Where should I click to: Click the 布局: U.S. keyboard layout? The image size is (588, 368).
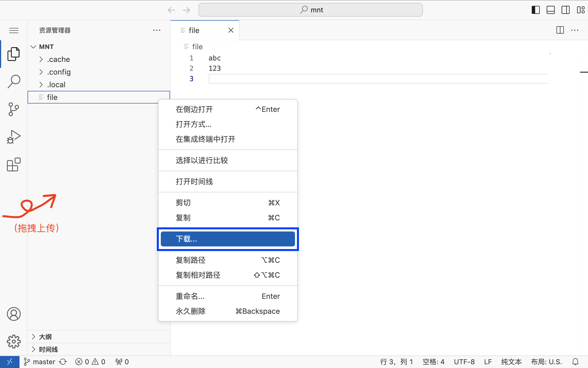pyautogui.click(x=546, y=362)
